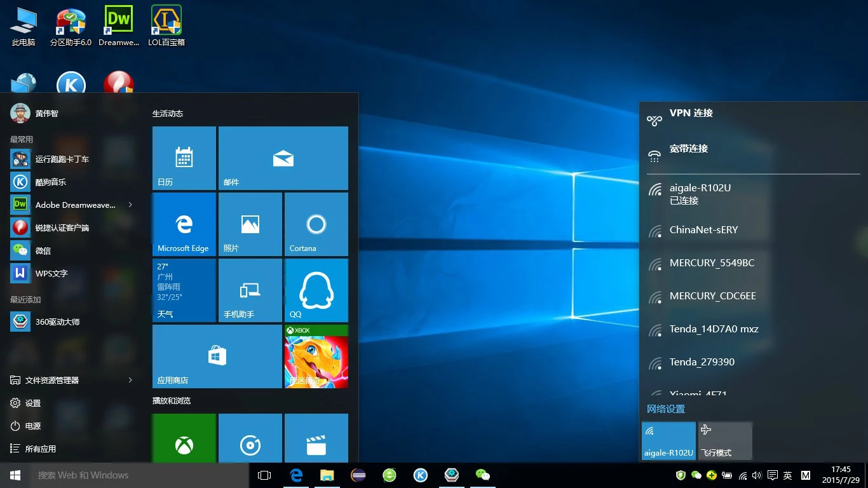Expand 文件资源管理器 submenu arrow
Viewport: 868px width, 488px height.
pos(130,380)
